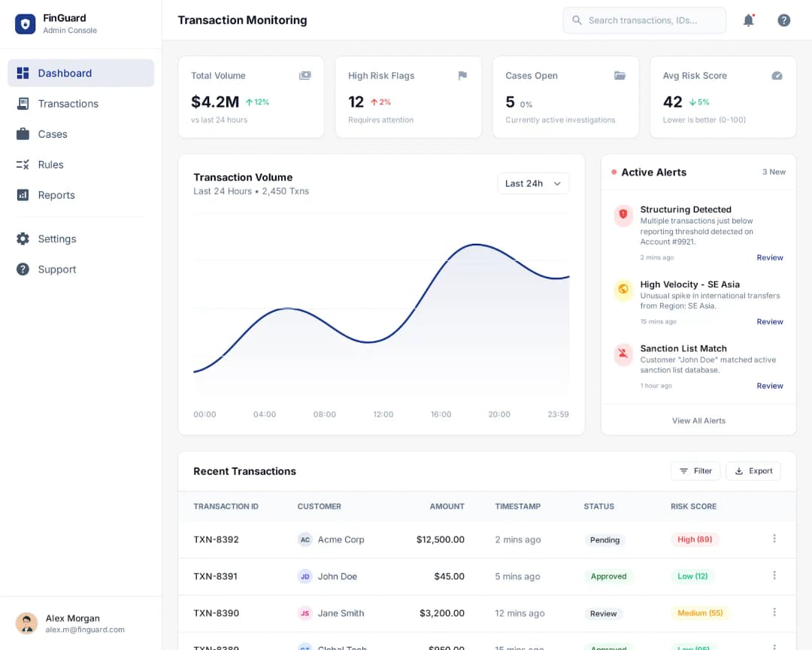Click the High (89) risk score badge
Viewport: 812px width, 650px height.
click(695, 539)
